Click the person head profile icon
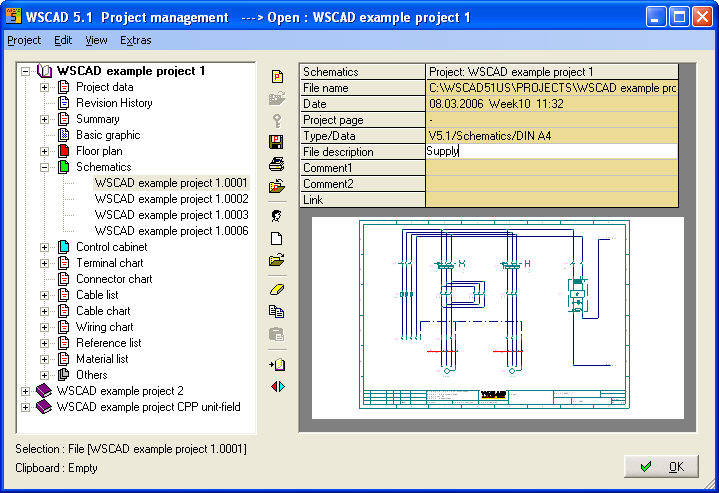The image size is (719, 493). pos(277,216)
